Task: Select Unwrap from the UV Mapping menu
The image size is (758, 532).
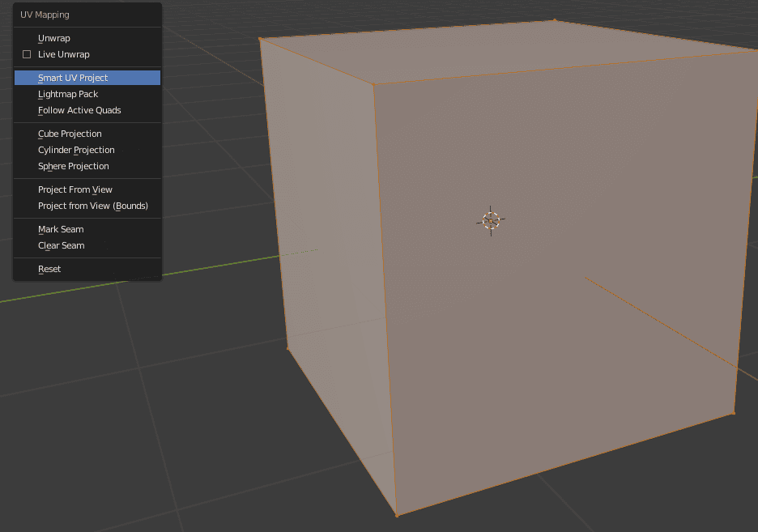Action: tap(53, 38)
